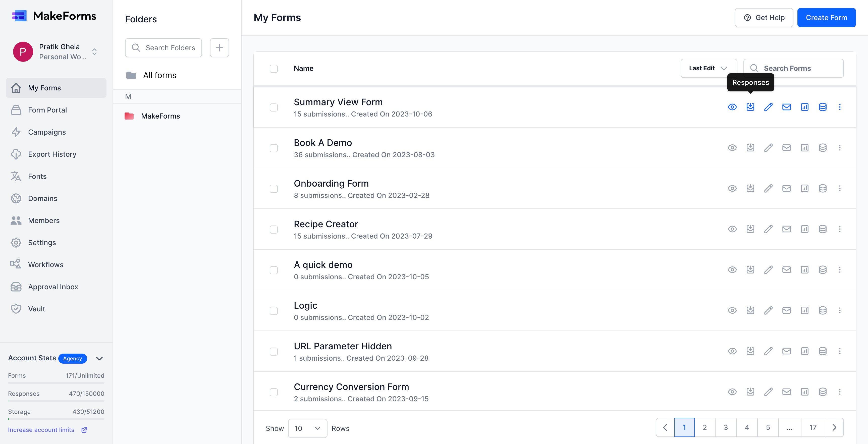Toggle the select-all forms checkbox

click(x=274, y=69)
